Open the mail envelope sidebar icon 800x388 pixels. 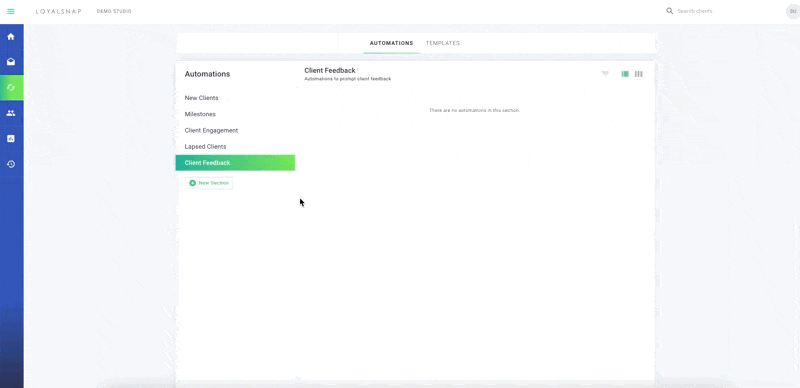click(11, 62)
